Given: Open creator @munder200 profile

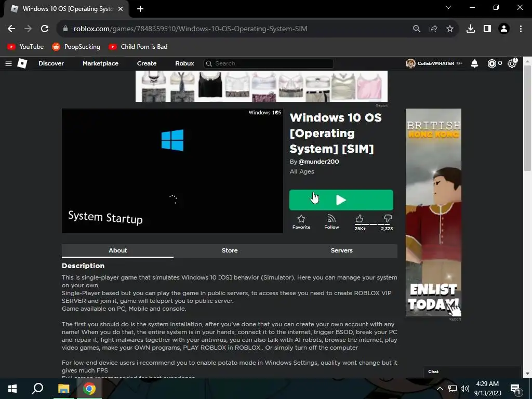Looking at the screenshot, I should pos(318,162).
